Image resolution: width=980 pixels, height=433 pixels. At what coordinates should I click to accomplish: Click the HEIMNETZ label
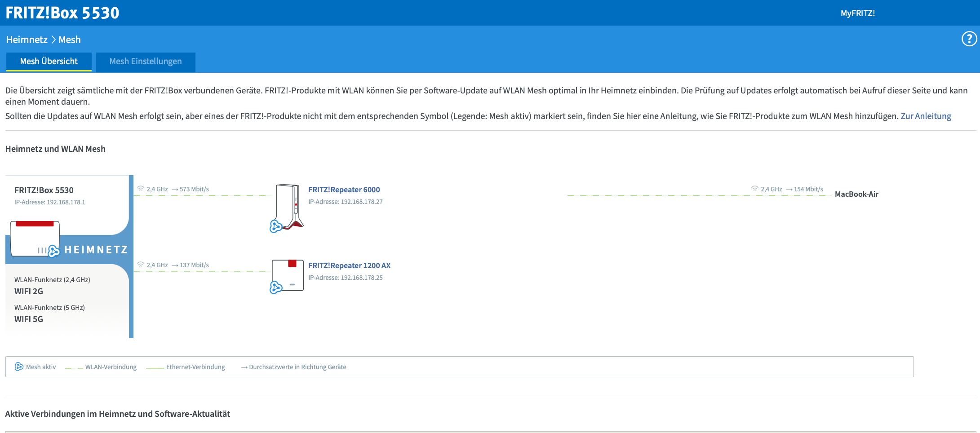[96, 250]
